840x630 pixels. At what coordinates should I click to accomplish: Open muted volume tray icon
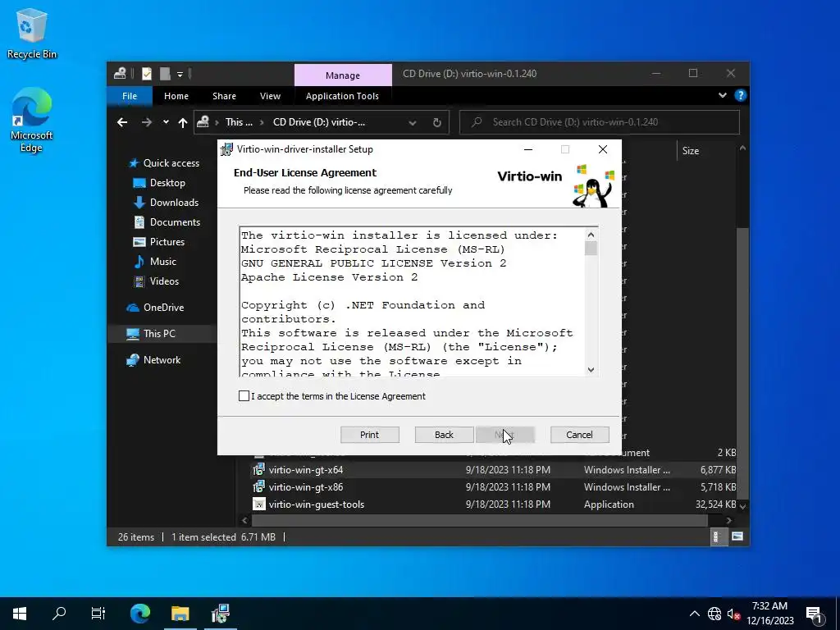[x=733, y=614]
